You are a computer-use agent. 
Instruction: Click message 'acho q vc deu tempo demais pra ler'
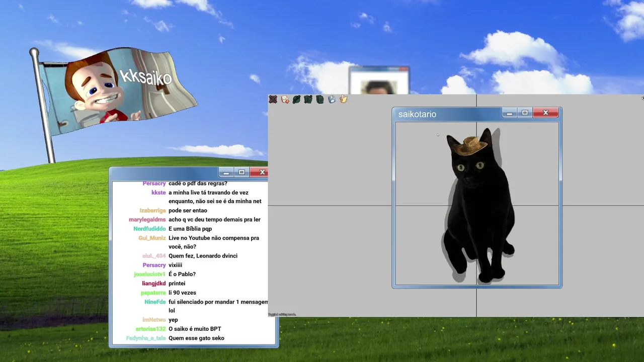[x=214, y=220]
